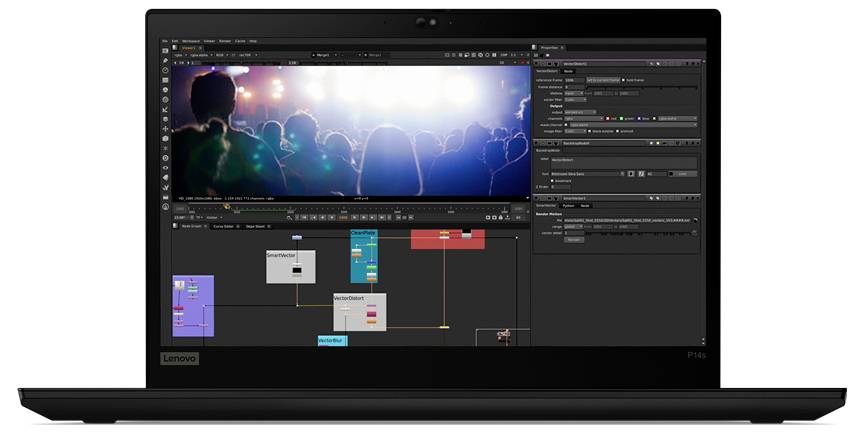Image resolution: width=864 pixels, height=433 pixels.
Task: Click the BackdropNode label text field
Action: click(x=624, y=163)
